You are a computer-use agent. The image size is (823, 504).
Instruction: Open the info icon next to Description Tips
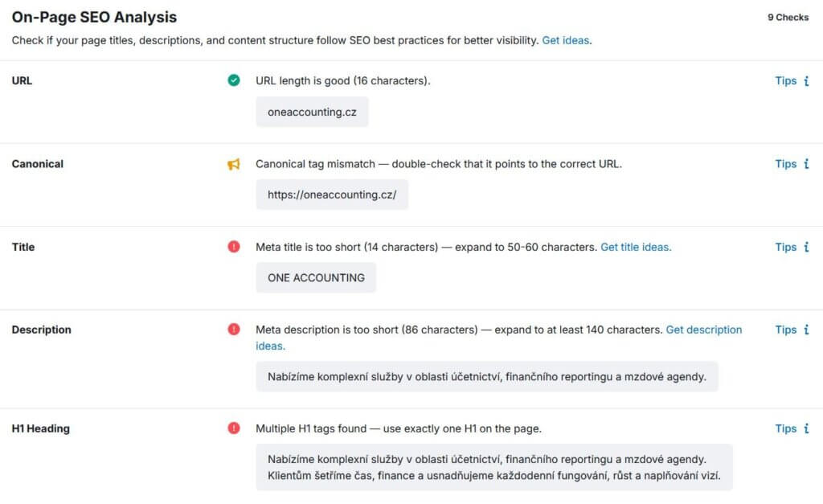(x=808, y=330)
